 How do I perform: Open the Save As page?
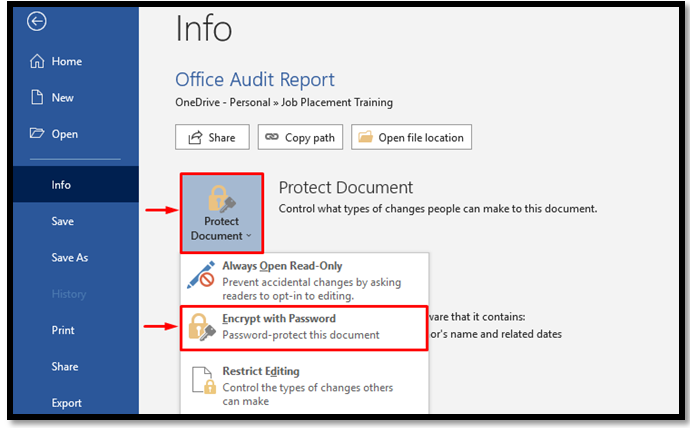tap(76, 257)
